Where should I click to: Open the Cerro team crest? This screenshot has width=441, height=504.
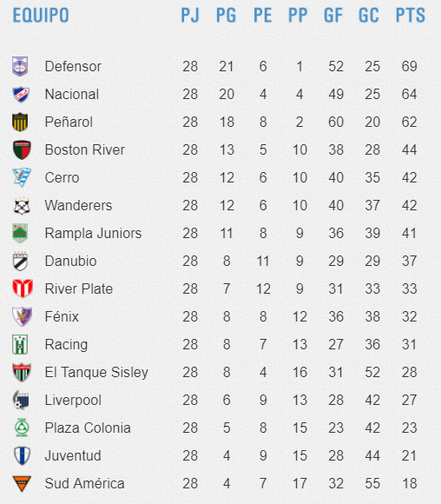tap(22, 177)
